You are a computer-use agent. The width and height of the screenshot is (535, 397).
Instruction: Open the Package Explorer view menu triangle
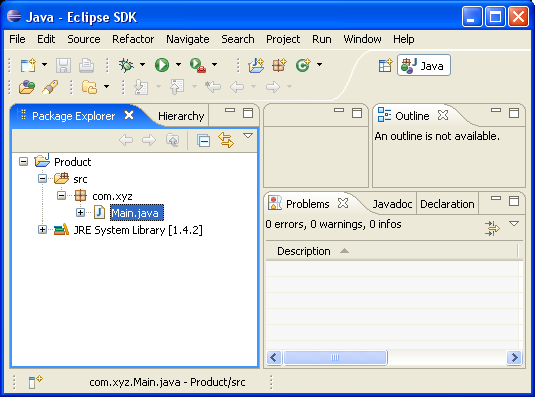[x=248, y=136]
